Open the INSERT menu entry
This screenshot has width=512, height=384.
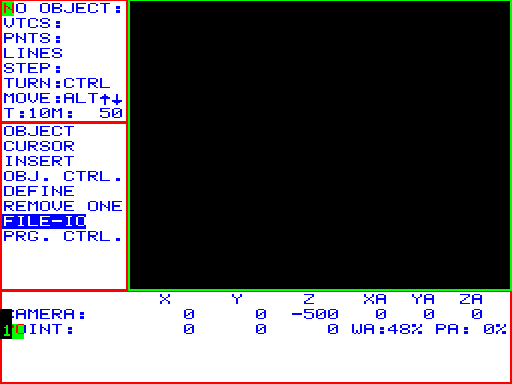point(39,161)
